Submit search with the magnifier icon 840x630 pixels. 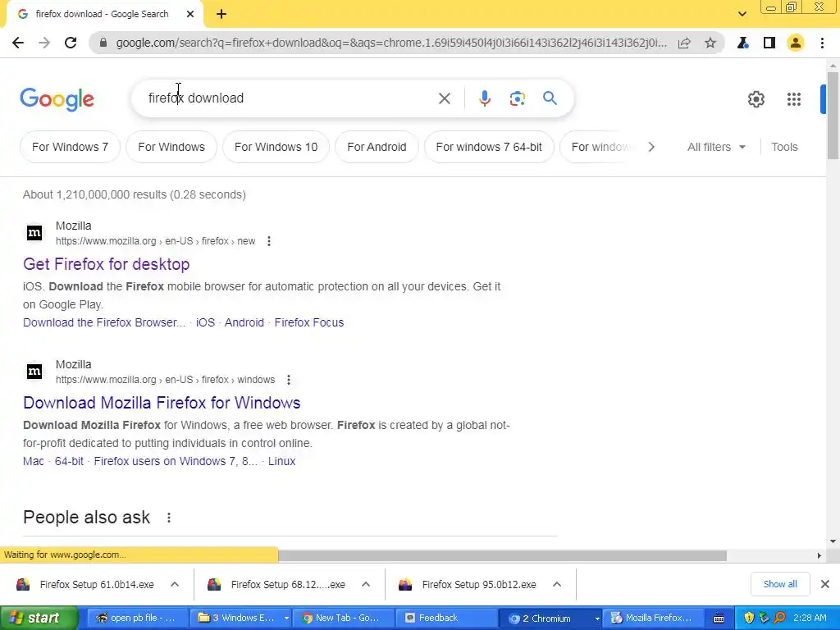pyautogui.click(x=550, y=98)
